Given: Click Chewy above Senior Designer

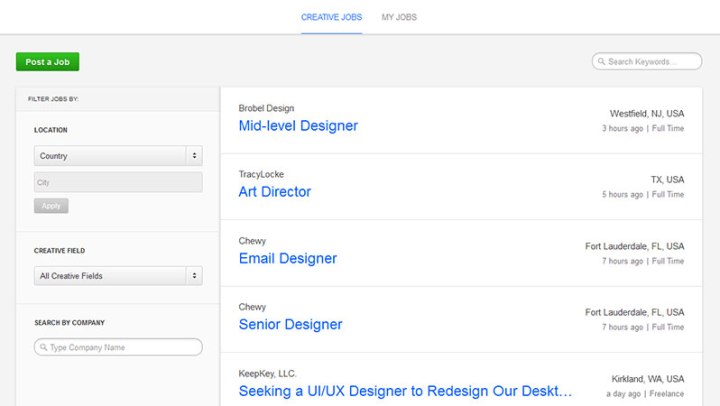Looking at the screenshot, I should [x=252, y=307].
